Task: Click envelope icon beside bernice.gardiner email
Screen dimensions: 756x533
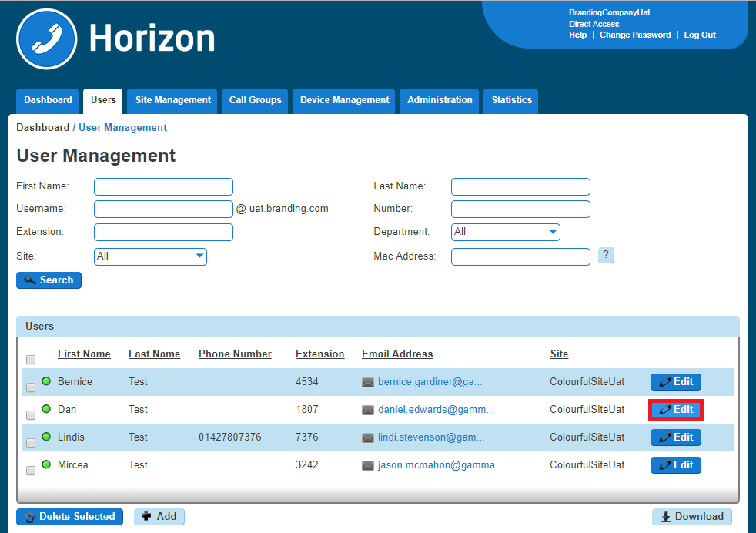Action: coord(368,383)
